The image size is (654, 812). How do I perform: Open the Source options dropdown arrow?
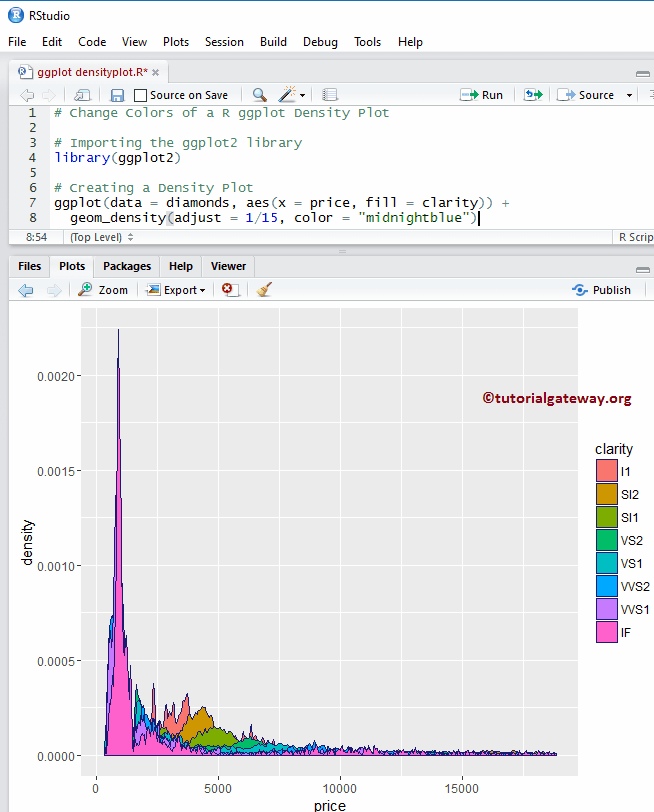629,95
